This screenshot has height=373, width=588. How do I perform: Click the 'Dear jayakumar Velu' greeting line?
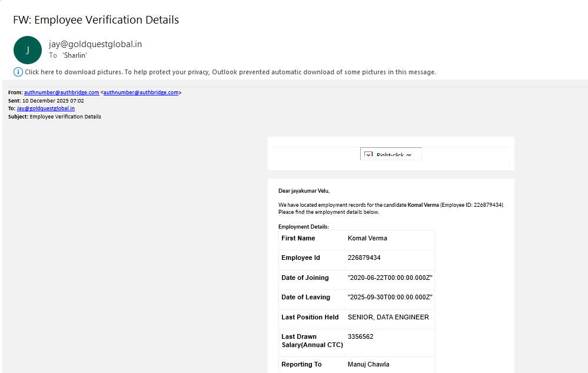[304, 190]
